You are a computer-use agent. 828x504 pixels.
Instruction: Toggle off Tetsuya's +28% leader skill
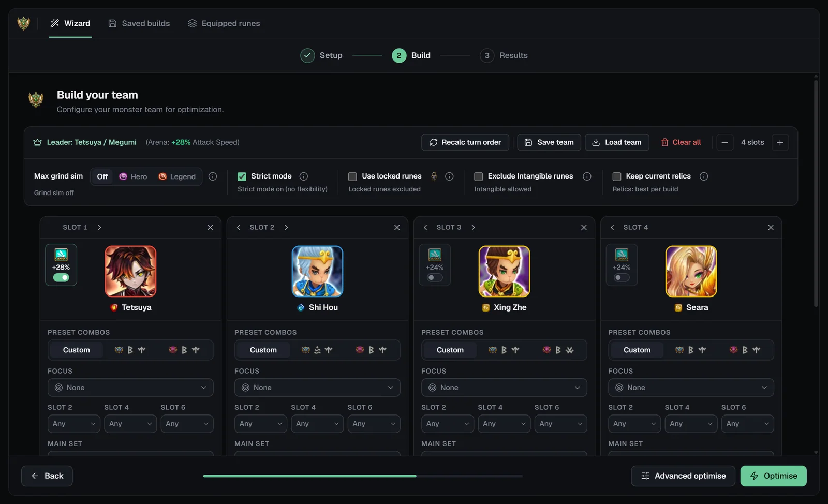click(x=61, y=277)
